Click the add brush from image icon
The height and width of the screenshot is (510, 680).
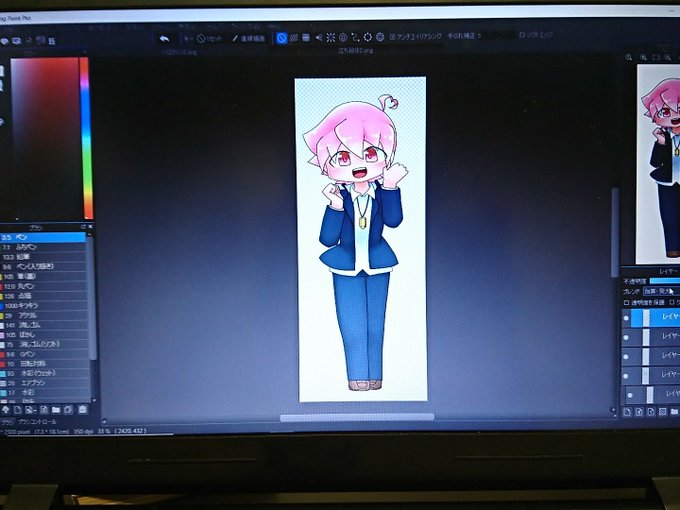30,409
